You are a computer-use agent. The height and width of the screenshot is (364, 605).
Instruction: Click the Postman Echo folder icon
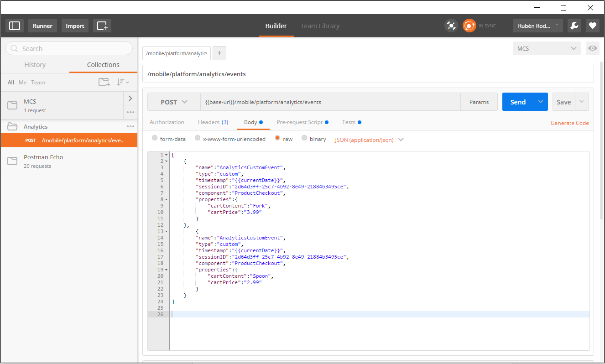tap(12, 161)
